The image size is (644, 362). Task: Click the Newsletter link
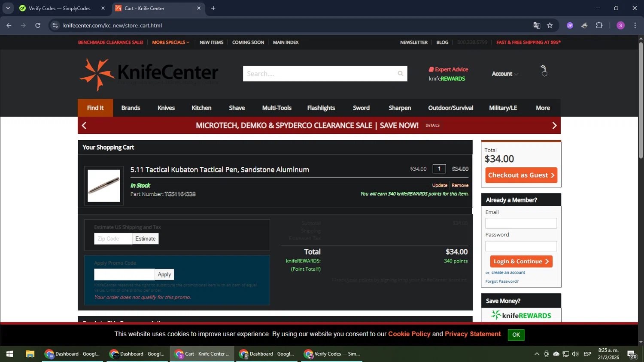(414, 42)
